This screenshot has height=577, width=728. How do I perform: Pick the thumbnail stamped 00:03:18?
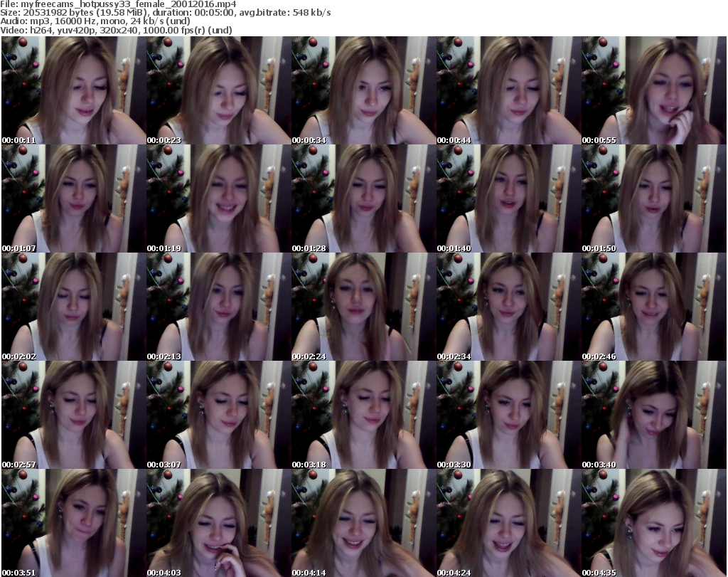[x=363, y=415]
